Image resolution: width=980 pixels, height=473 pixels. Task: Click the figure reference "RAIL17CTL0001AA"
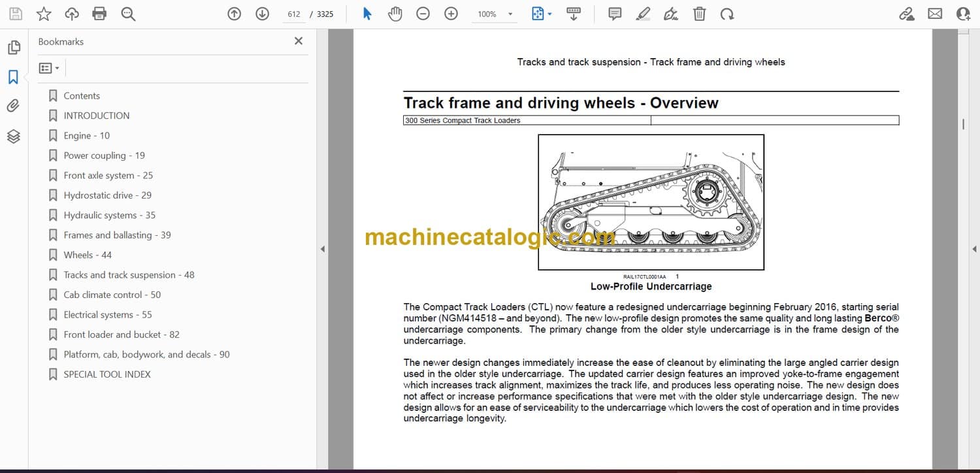(645, 276)
